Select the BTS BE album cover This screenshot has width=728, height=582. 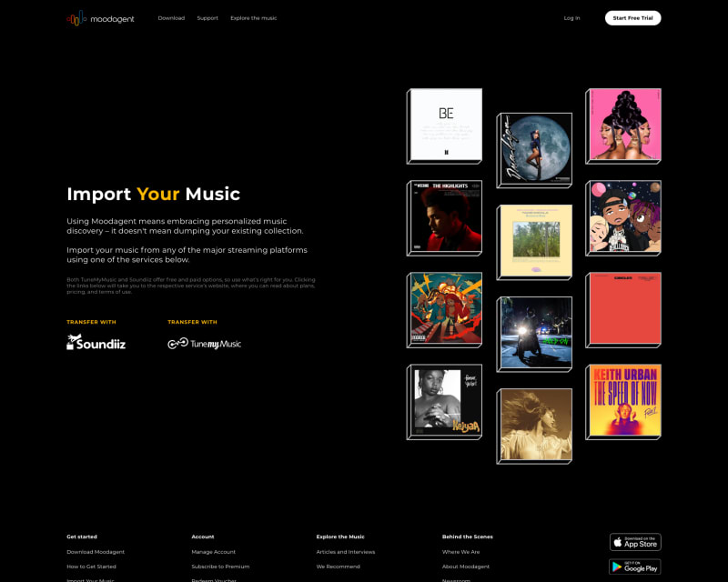[x=445, y=125]
